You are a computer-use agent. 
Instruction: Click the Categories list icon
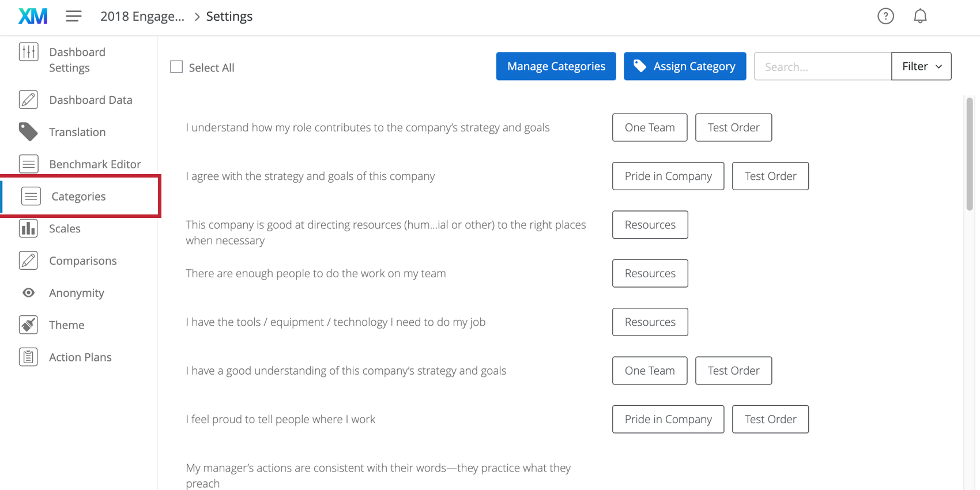31,197
